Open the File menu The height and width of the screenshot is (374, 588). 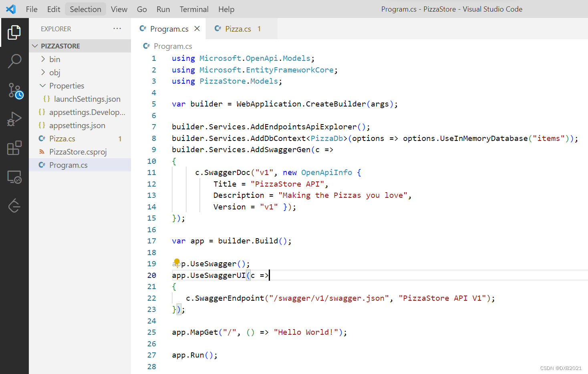tap(32, 9)
